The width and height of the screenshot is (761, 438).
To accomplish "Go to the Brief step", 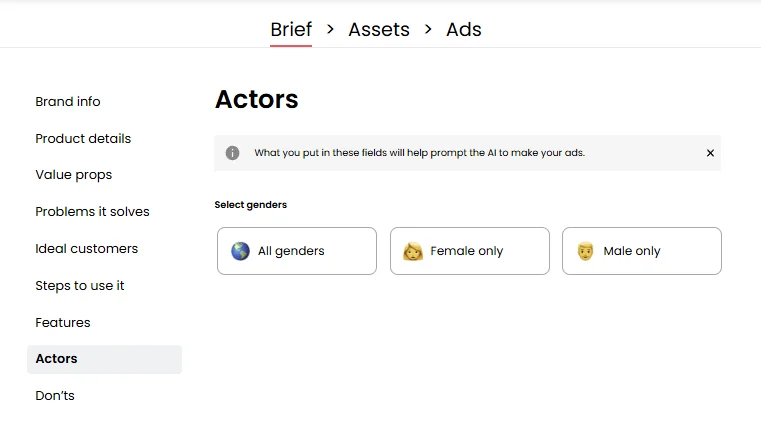I will click(291, 30).
